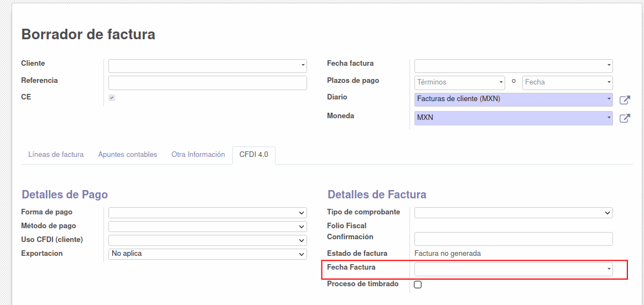Open the Uso CFDI (cliente) dropdown

[207, 240]
